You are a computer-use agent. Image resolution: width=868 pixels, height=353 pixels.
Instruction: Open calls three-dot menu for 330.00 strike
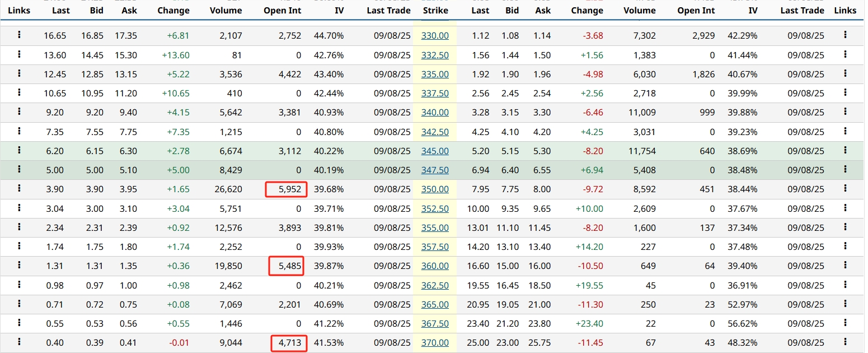(x=19, y=35)
